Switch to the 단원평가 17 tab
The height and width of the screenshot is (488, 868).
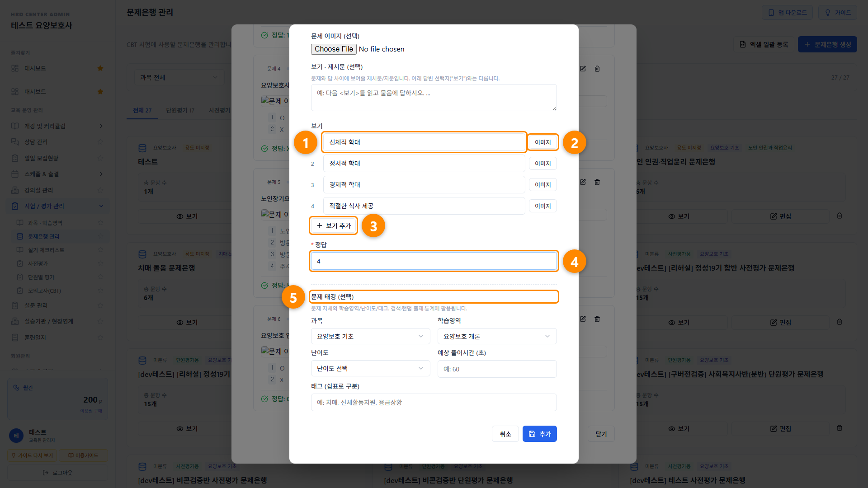point(180,110)
